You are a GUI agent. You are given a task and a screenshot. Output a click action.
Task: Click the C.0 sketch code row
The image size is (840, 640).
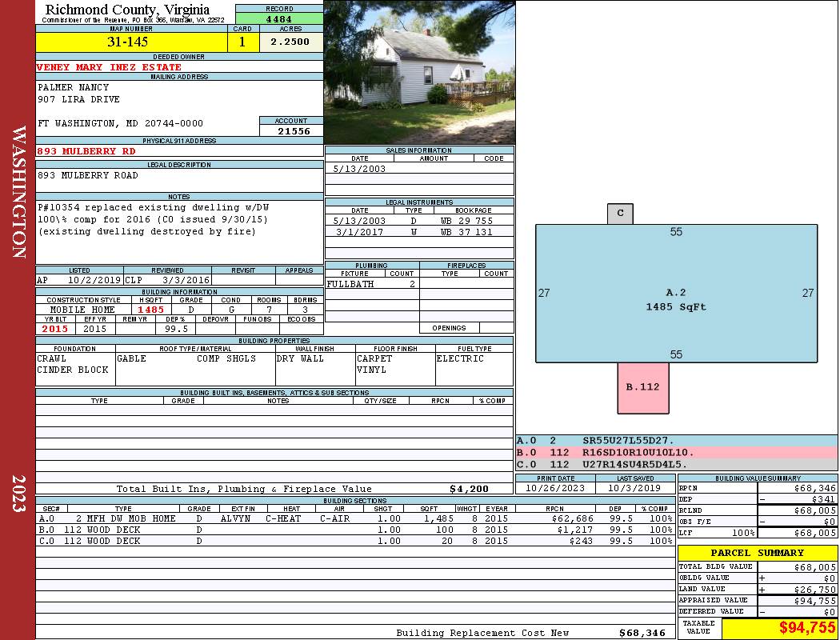click(676, 464)
